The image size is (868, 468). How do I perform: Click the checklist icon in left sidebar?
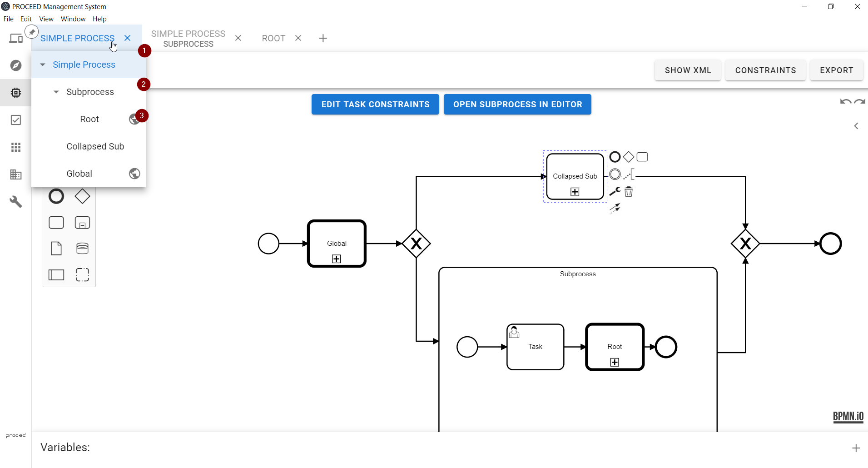(x=16, y=120)
